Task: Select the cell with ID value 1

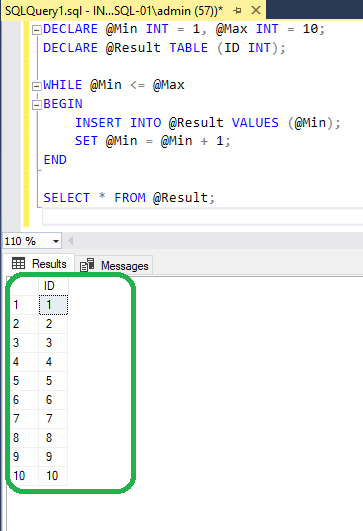Action: click(x=53, y=305)
